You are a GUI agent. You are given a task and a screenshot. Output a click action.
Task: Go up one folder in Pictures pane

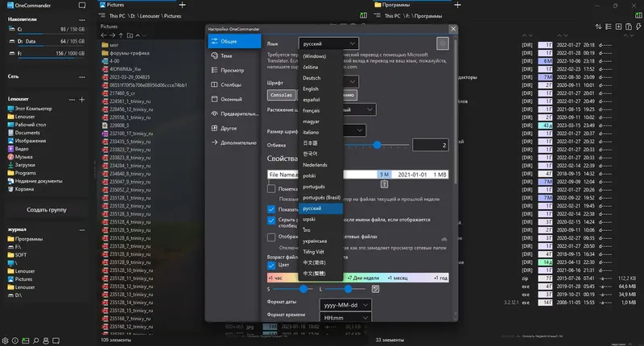[x=122, y=35]
